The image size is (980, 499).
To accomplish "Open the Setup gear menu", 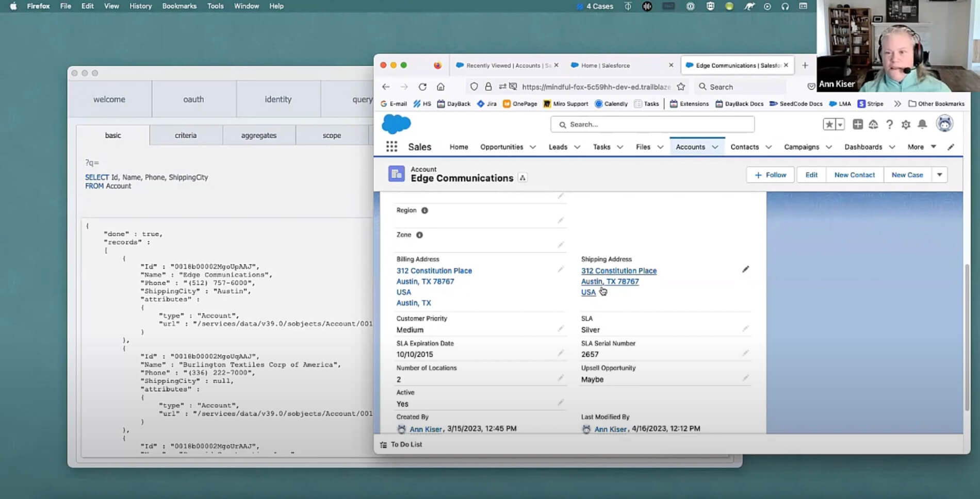I will coord(906,124).
